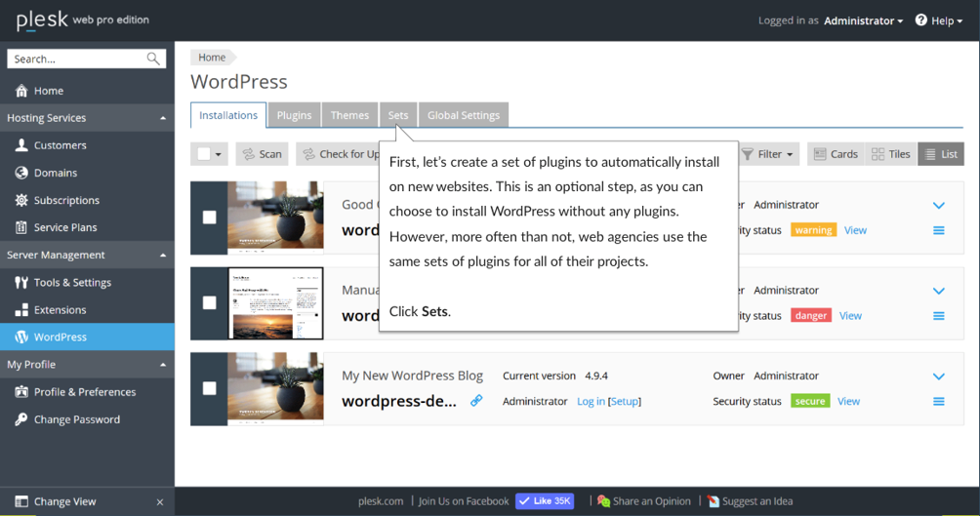View security status marked warning

[855, 230]
